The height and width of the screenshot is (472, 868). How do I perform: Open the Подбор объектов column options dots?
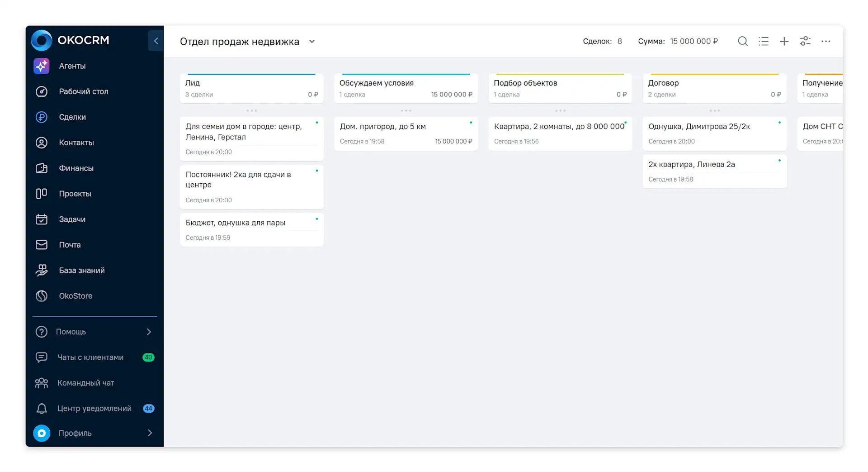click(x=560, y=111)
